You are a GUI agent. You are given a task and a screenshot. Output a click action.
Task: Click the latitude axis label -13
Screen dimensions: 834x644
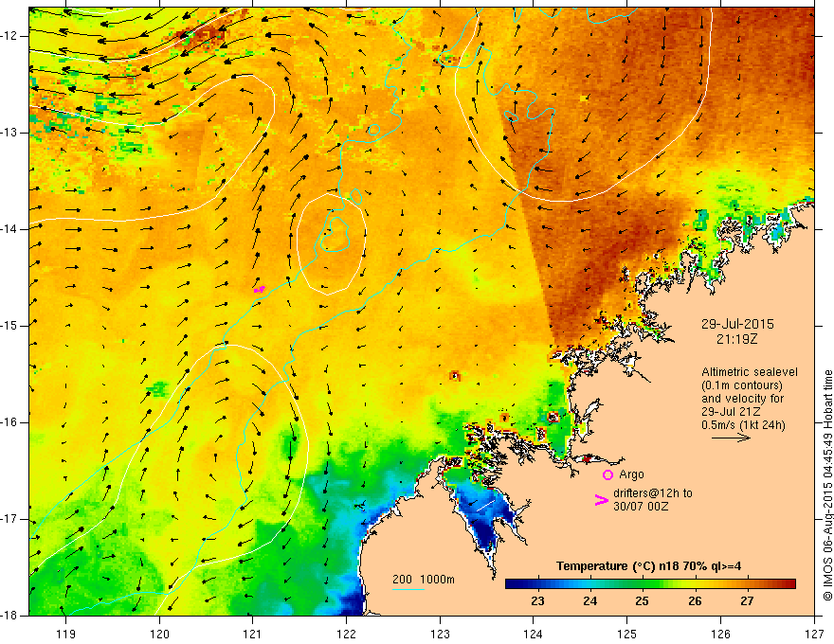click(10, 133)
